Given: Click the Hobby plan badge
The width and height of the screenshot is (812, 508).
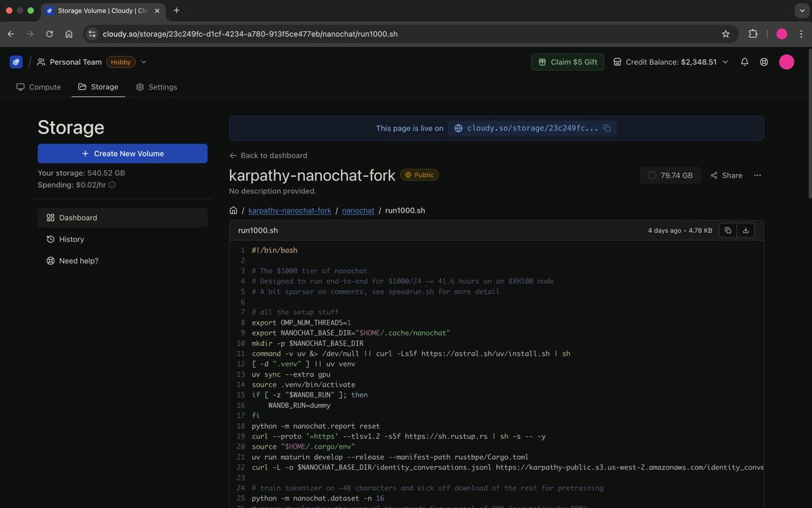Looking at the screenshot, I should 121,62.
